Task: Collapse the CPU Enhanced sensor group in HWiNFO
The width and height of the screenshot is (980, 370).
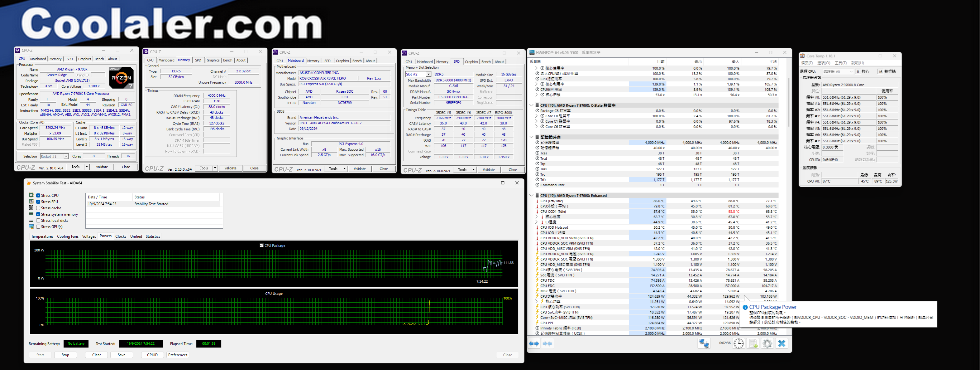Action: tap(532, 196)
